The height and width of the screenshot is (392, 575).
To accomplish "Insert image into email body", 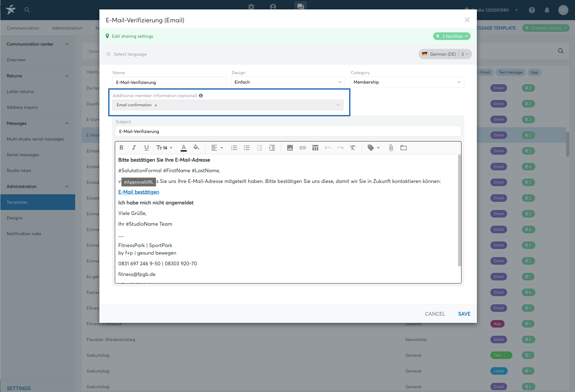I will (x=290, y=148).
